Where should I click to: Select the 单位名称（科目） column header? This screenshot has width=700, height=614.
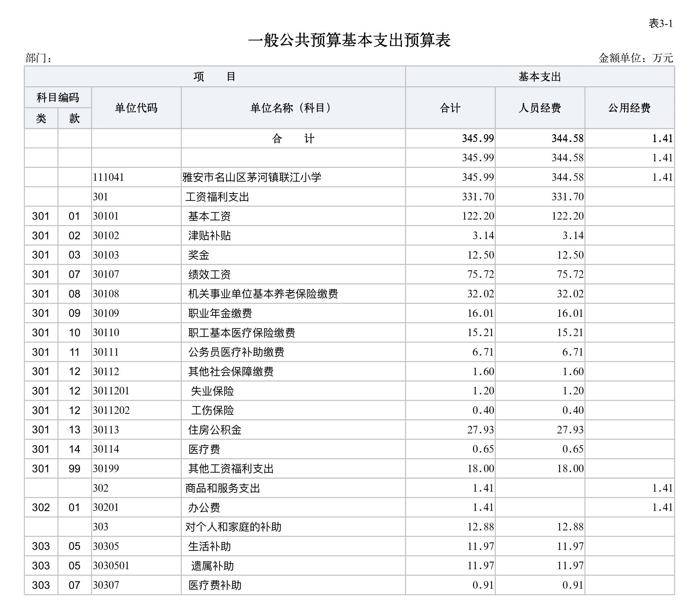(293, 108)
